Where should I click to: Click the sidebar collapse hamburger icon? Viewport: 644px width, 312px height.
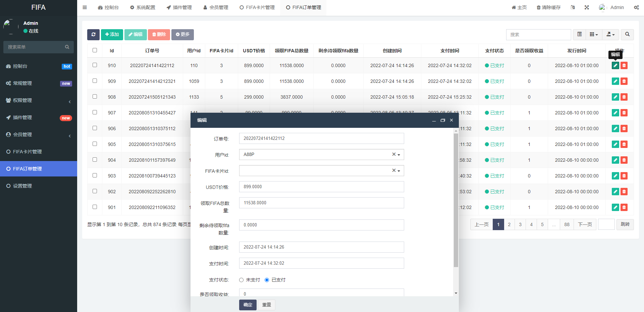85,7
